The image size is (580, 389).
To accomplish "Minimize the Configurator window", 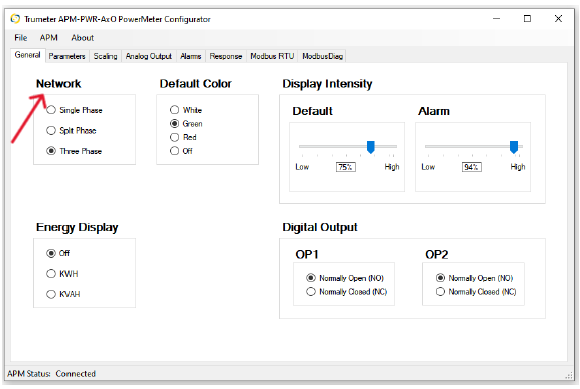I will 496,18.
